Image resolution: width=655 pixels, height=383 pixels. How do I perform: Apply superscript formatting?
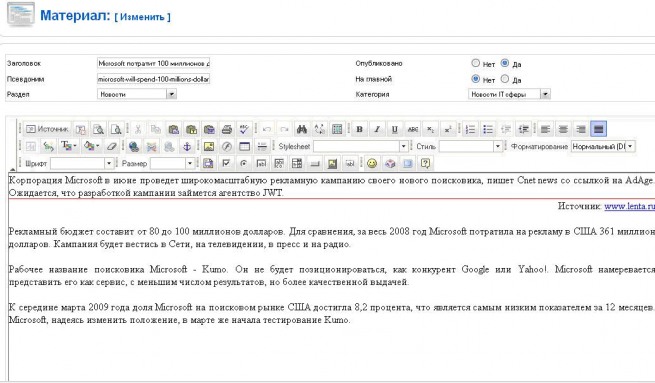(447, 129)
